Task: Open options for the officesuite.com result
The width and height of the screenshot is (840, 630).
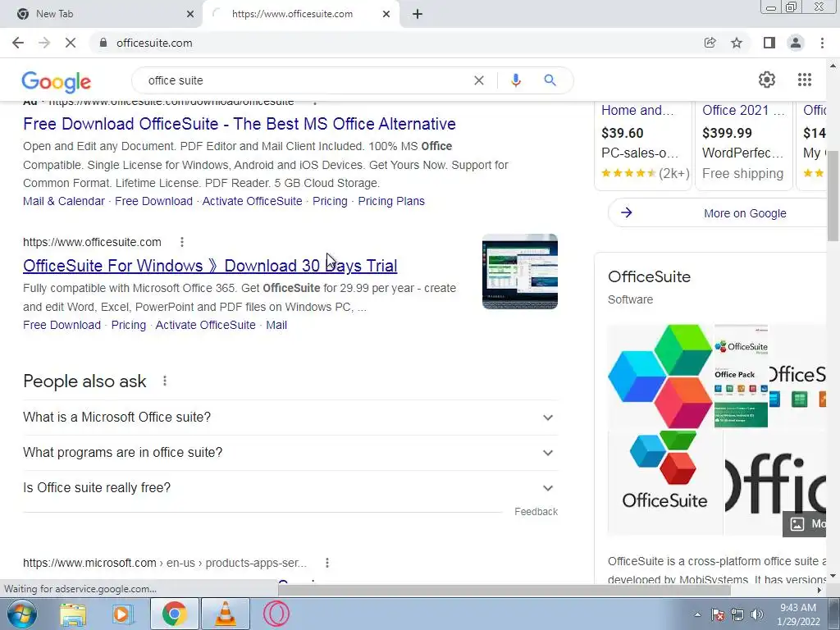Action: click(x=182, y=242)
